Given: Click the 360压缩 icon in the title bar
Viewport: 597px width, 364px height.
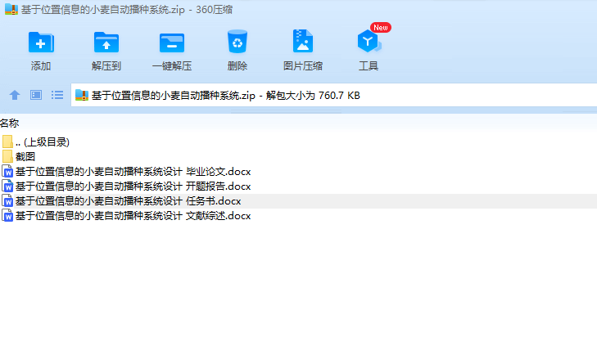Looking at the screenshot, I should [x=11, y=9].
